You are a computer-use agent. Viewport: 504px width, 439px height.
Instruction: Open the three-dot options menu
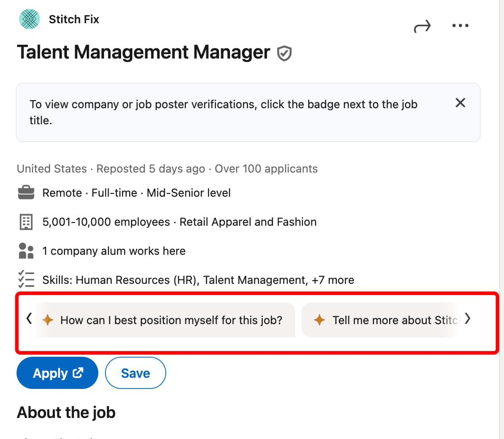[x=460, y=25]
